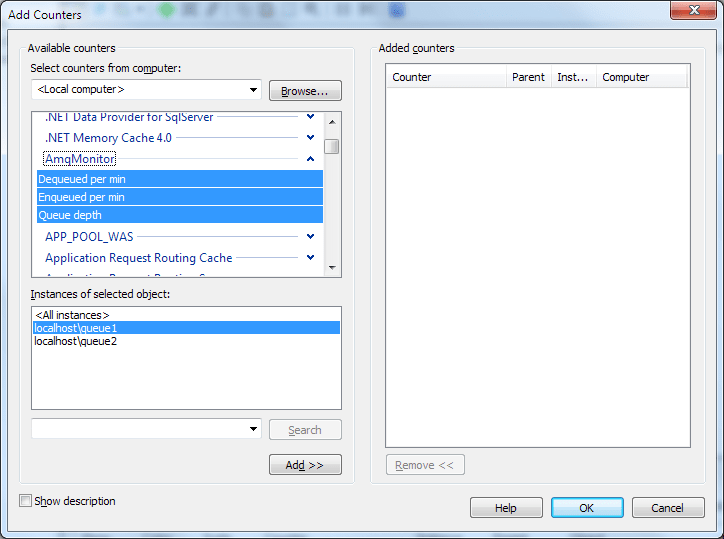
Task: Select the localhost\queue2 instance
Action: click(x=76, y=341)
